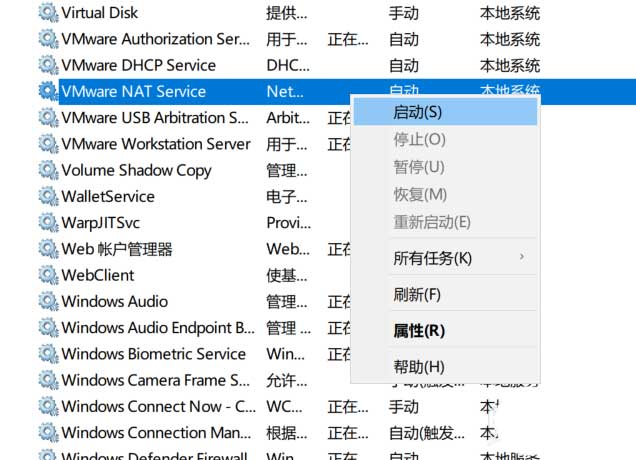
Task: Click the DHC... description cell
Action: point(288,65)
